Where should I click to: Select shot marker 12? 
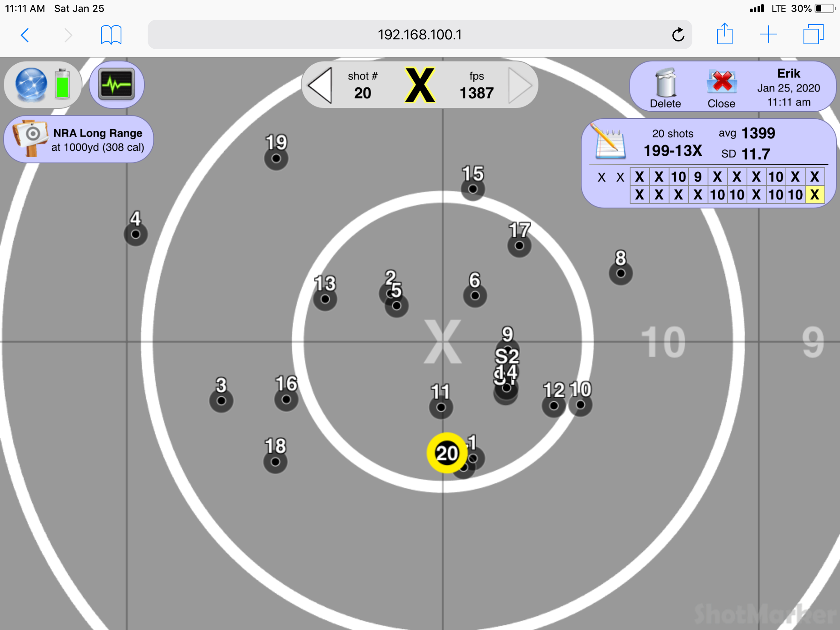(554, 406)
